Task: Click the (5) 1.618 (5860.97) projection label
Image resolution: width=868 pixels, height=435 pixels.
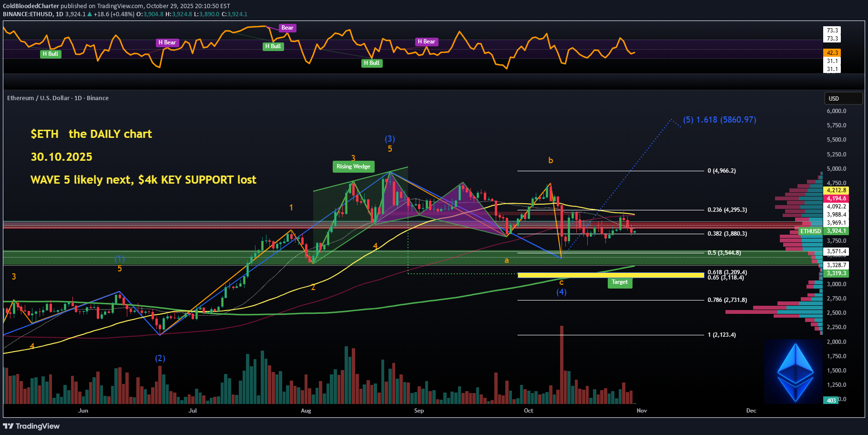Action: pos(719,120)
